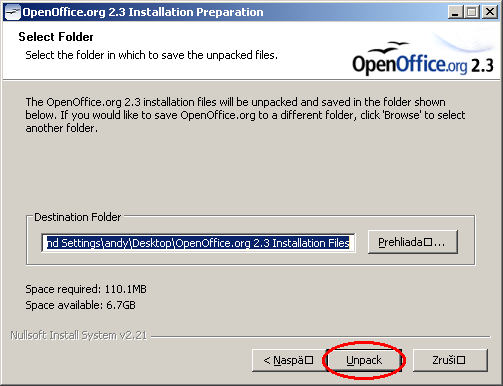Select the 'Select Folder' heading
This screenshot has height=386, width=503.
(x=56, y=37)
